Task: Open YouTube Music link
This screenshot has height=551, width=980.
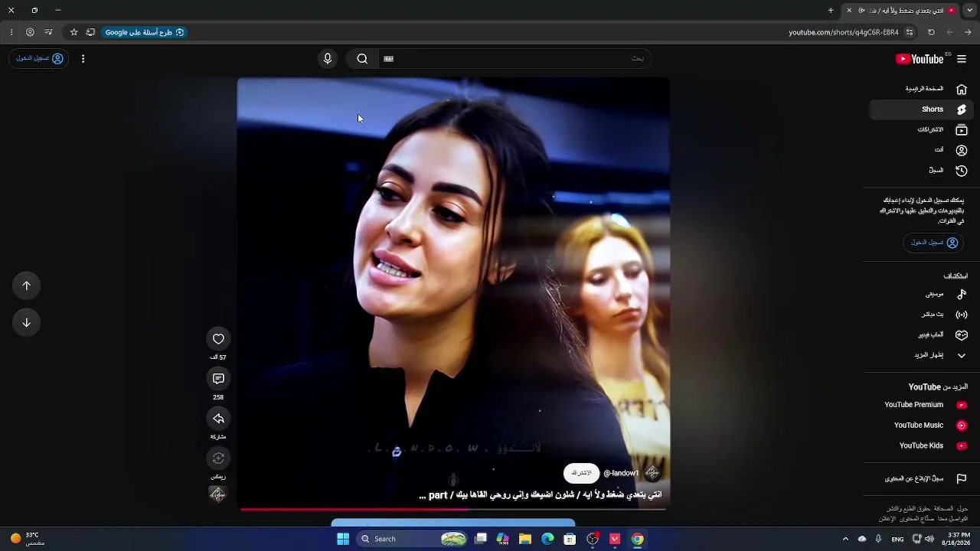Action: 922,425
